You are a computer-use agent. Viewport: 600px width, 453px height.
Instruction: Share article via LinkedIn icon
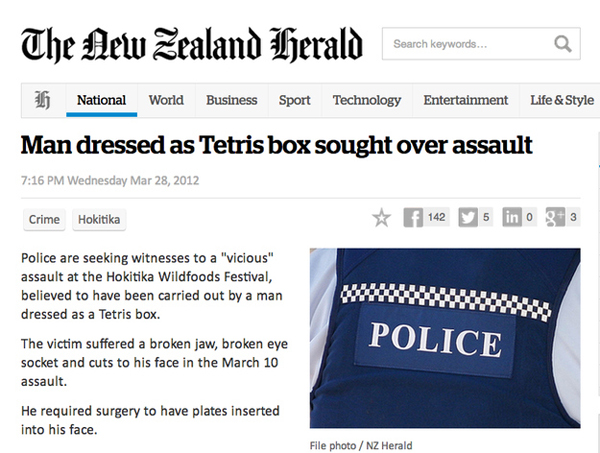point(511,218)
